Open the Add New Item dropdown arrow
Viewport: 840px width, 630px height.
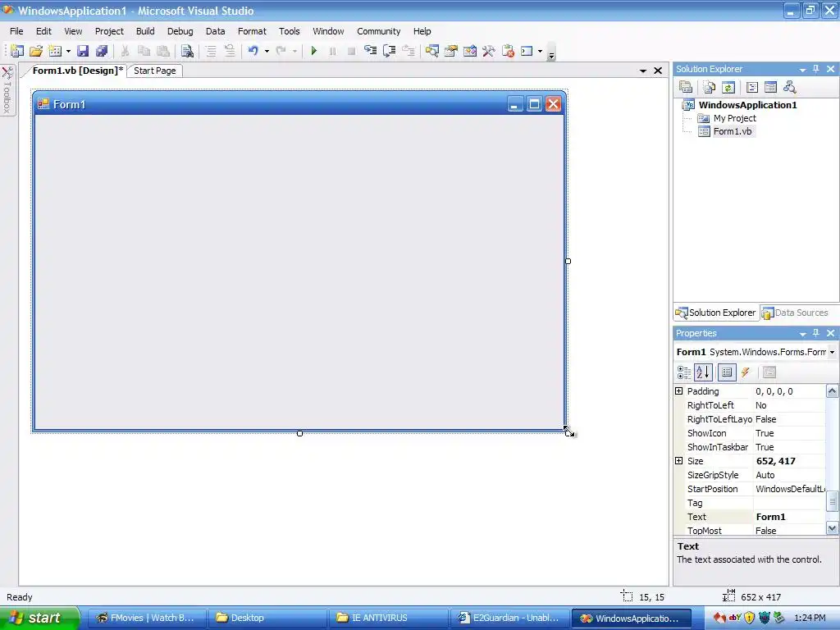point(68,52)
